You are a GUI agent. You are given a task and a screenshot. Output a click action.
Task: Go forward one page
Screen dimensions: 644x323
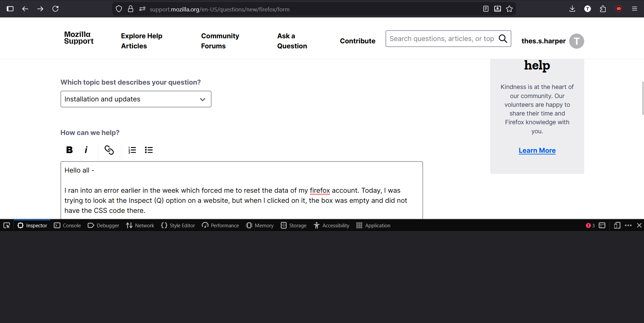tap(40, 9)
